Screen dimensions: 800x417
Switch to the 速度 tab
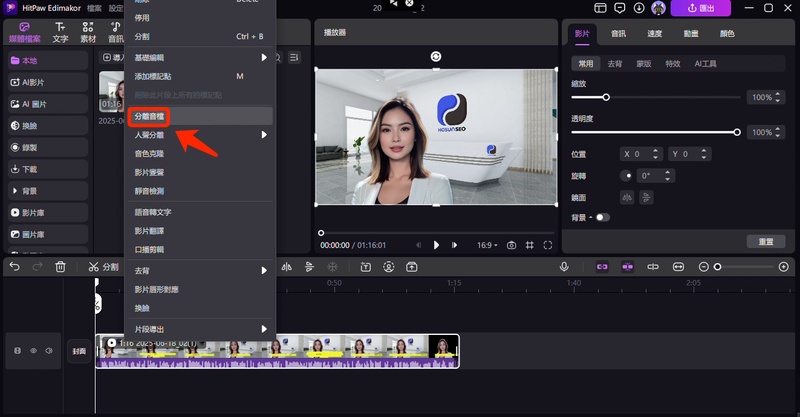[x=654, y=33]
